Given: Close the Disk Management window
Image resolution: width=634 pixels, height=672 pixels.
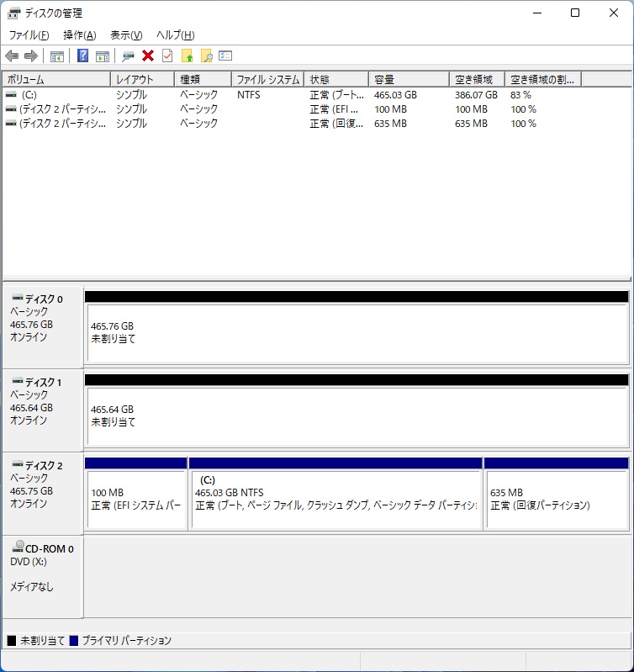Looking at the screenshot, I should [614, 13].
